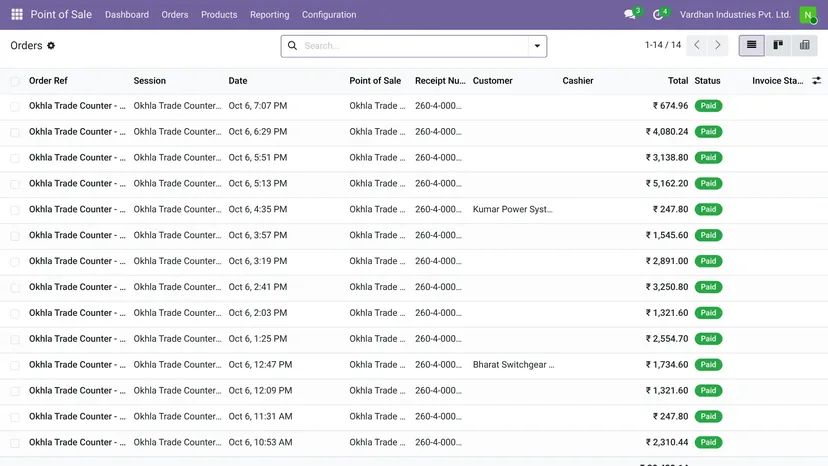The height and width of the screenshot is (466, 828).
Task: Sort by Session column header
Action: click(149, 81)
